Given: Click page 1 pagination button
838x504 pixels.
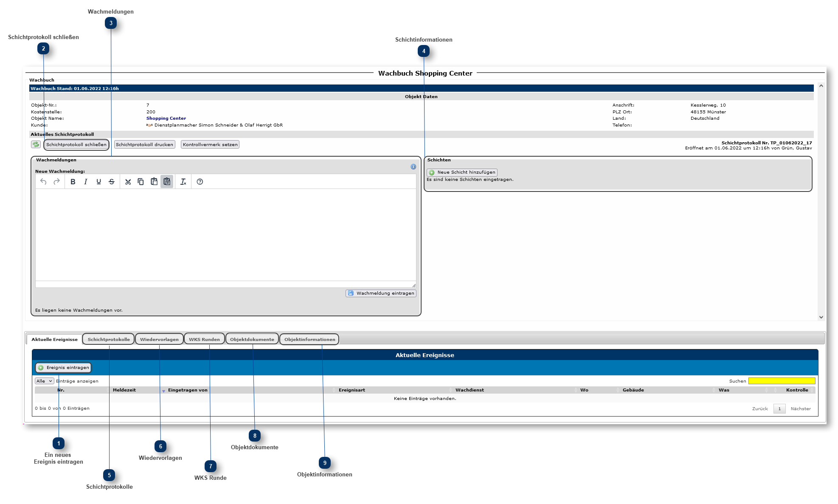Looking at the screenshot, I should click(779, 409).
